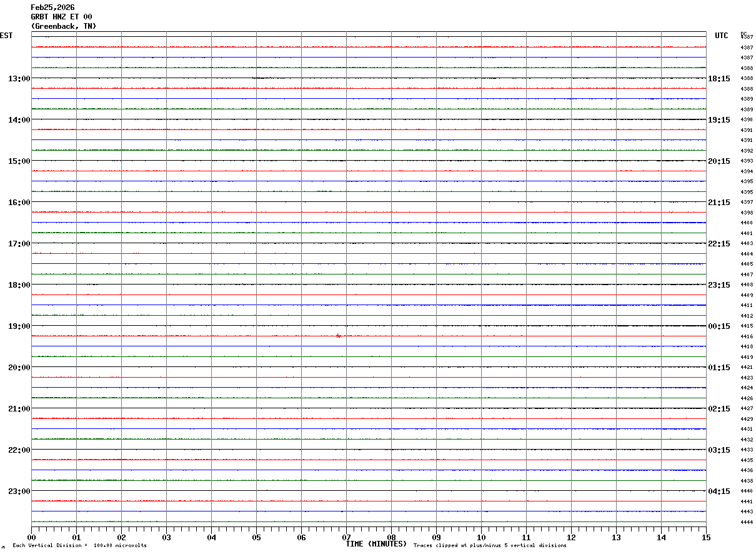Click the DC offset value 4444
Screen dimensions: 756x554
(x=746, y=522)
